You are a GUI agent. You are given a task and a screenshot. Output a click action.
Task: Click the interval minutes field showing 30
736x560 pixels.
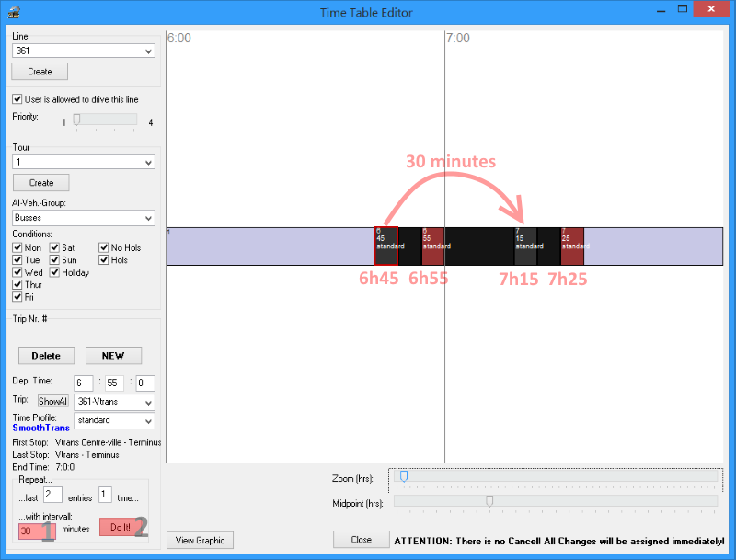point(37,531)
